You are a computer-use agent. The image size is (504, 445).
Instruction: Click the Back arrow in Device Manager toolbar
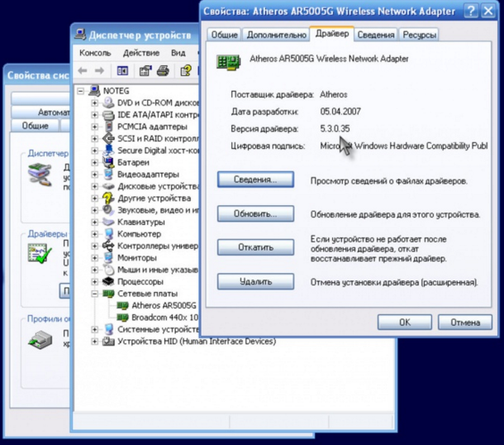coord(83,71)
